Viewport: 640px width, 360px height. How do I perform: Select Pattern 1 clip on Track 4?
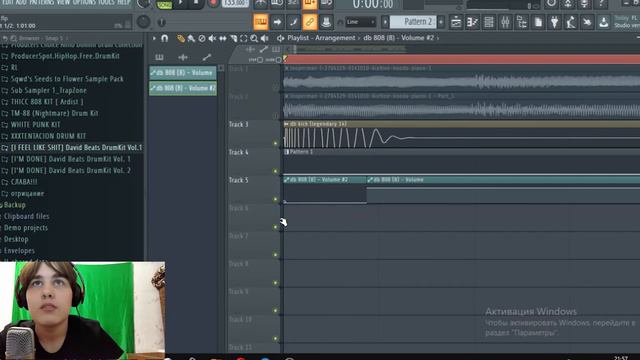pyautogui.click(x=461, y=162)
